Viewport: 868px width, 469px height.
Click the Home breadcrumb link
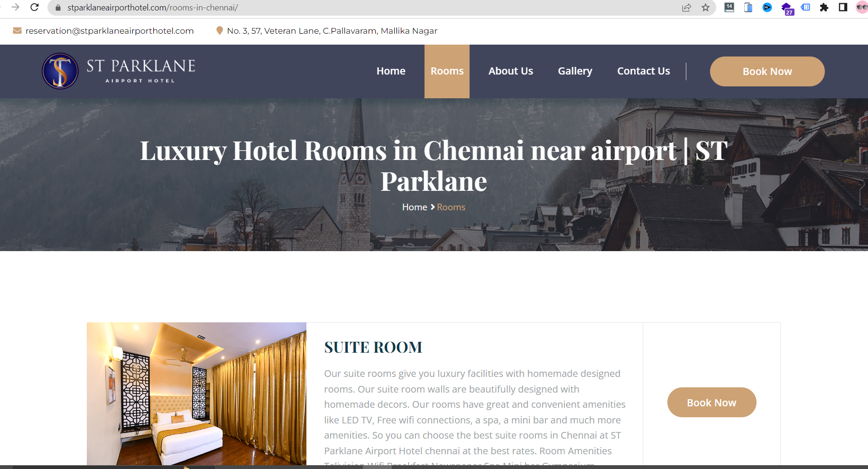pos(415,207)
